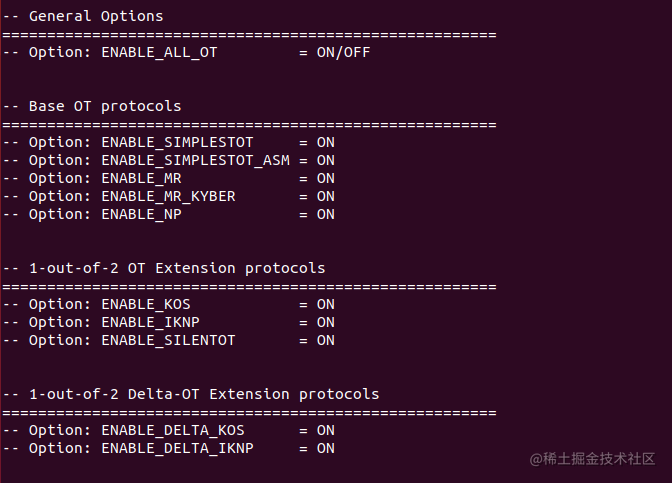Click the ON/OFF value of ENABLE_ALL_OT
This screenshot has height=483, width=672.
[343, 52]
